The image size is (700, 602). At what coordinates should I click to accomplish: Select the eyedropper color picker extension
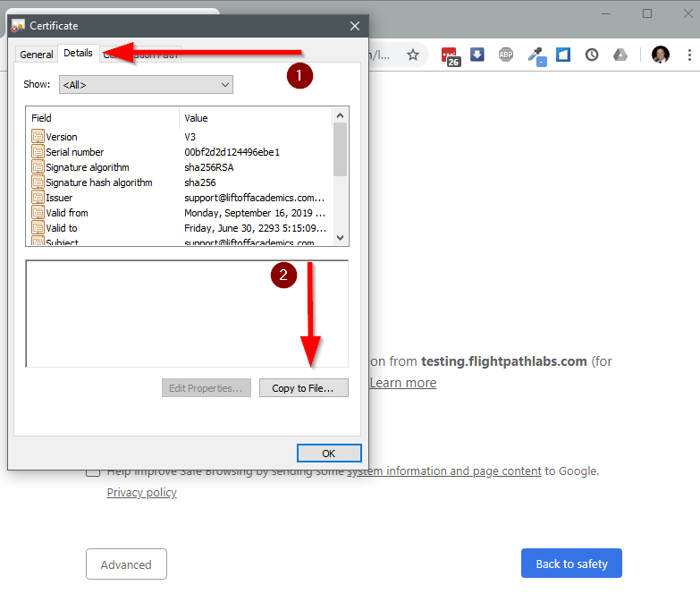click(536, 55)
